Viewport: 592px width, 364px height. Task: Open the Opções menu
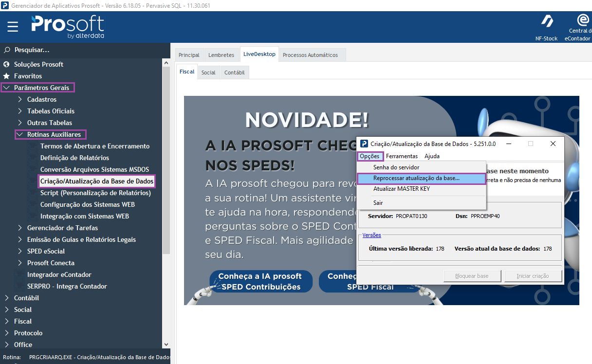(370, 156)
